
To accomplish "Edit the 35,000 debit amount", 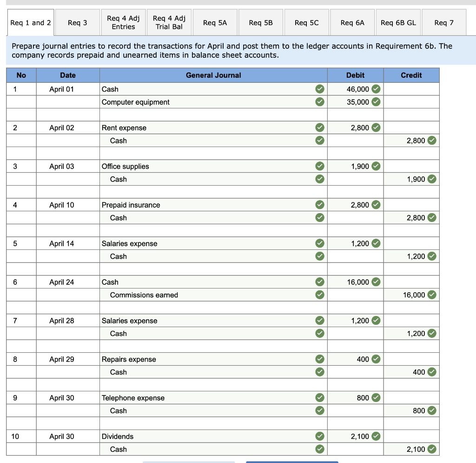I will pos(356,102).
